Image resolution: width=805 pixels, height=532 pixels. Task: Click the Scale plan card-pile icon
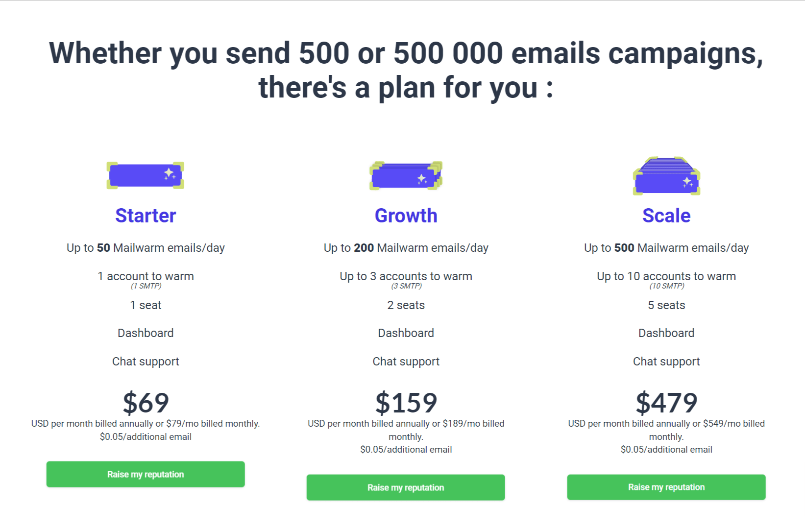pyautogui.click(x=666, y=176)
